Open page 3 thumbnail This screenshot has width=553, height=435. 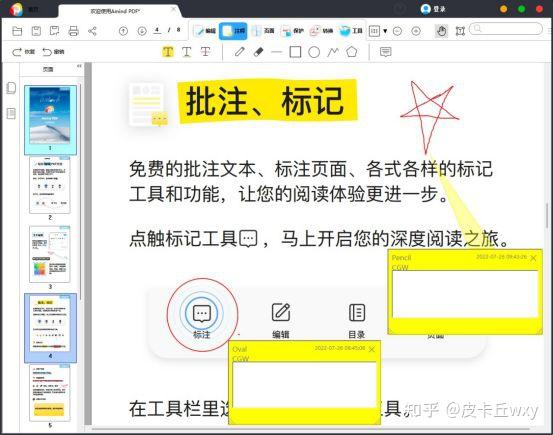[50, 254]
